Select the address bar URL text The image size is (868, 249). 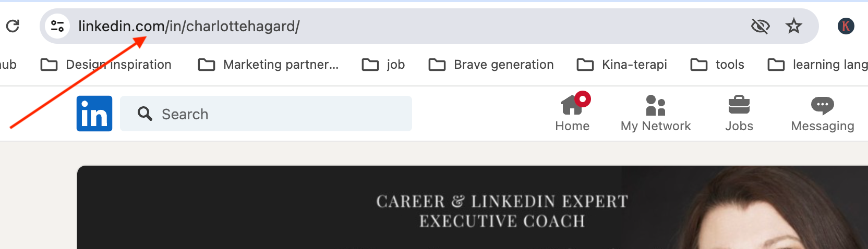tap(189, 26)
